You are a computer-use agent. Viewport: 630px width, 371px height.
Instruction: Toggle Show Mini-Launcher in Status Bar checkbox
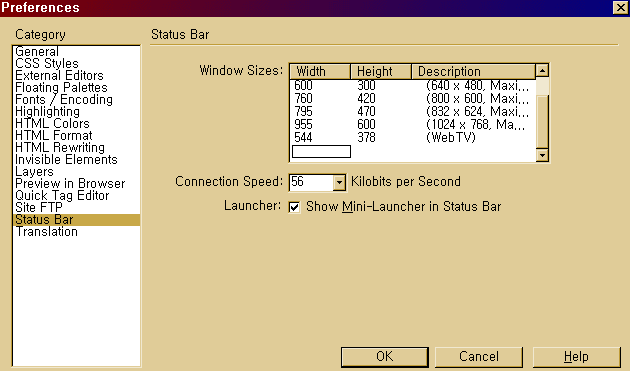(x=295, y=207)
